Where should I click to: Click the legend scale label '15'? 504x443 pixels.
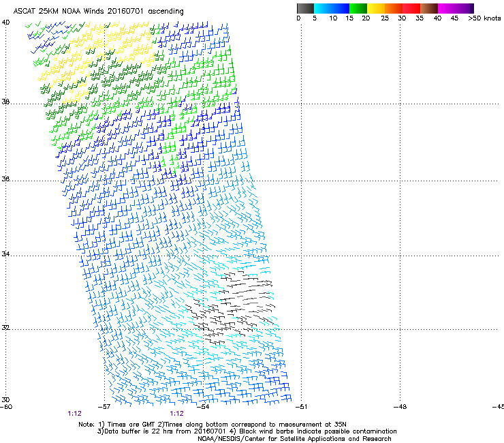[349, 18]
